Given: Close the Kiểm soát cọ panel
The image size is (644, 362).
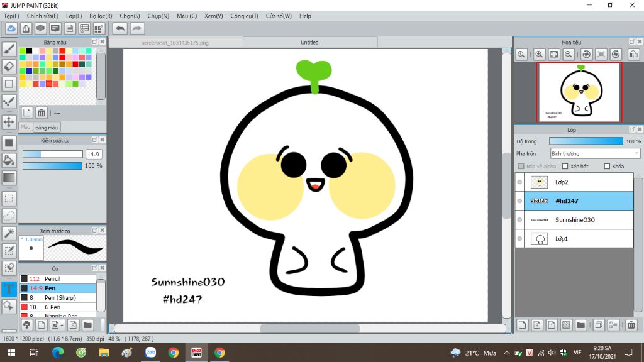Looking at the screenshot, I should coord(103,140).
